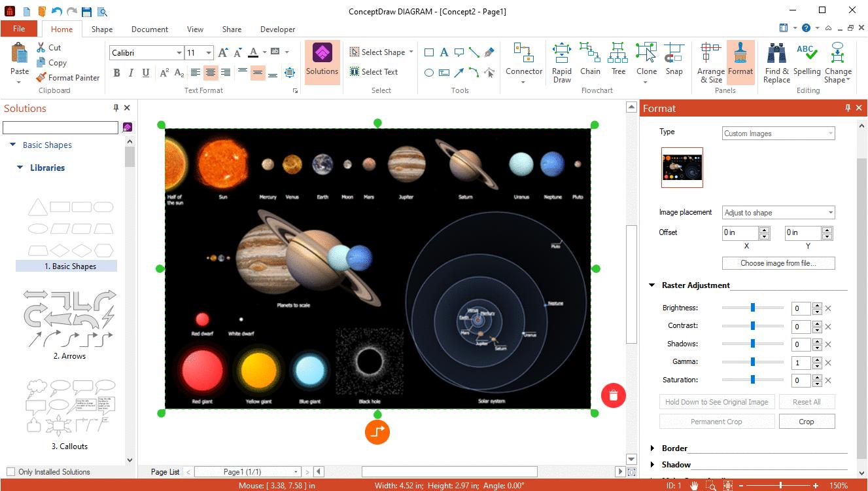
Task: Switch to the Shape ribbon tab
Action: pos(102,29)
